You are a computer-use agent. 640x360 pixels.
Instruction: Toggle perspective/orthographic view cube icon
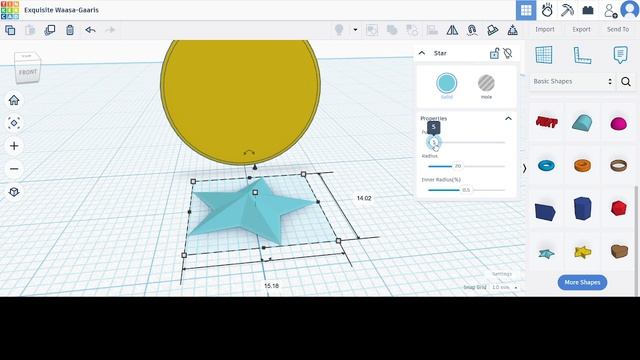(14, 191)
